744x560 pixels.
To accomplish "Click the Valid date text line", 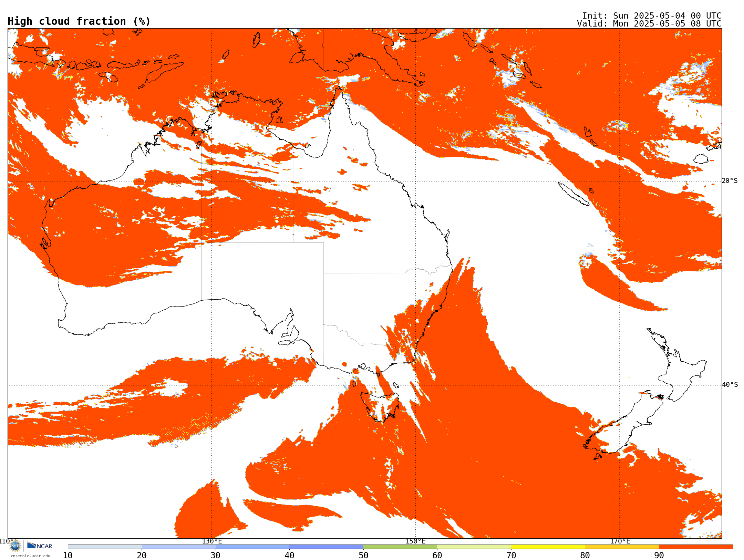I will (x=649, y=24).
